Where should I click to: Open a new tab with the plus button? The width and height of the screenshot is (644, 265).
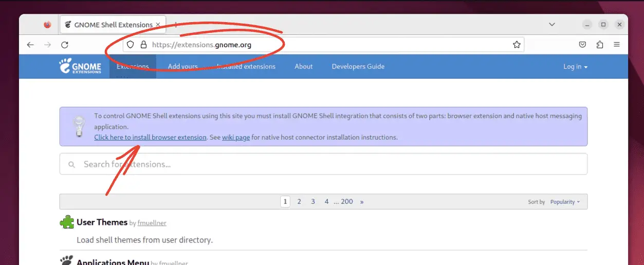pos(175,24)
